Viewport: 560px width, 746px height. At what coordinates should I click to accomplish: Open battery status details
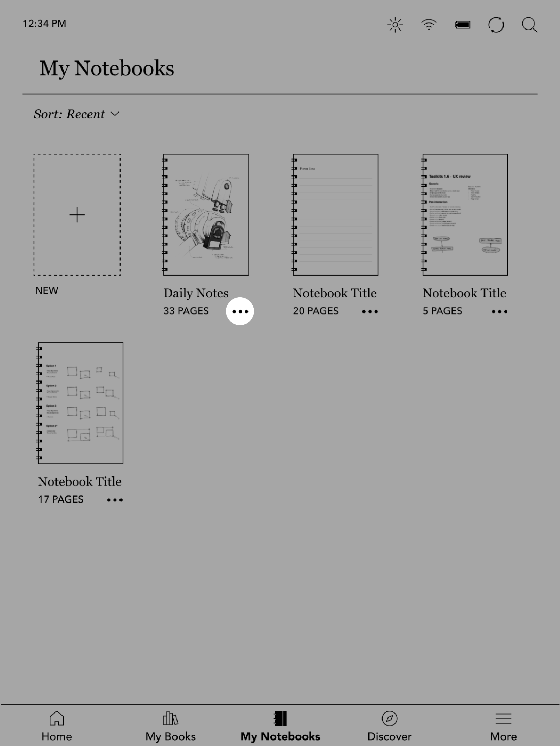pyautogui.click(x=462, y=24)
